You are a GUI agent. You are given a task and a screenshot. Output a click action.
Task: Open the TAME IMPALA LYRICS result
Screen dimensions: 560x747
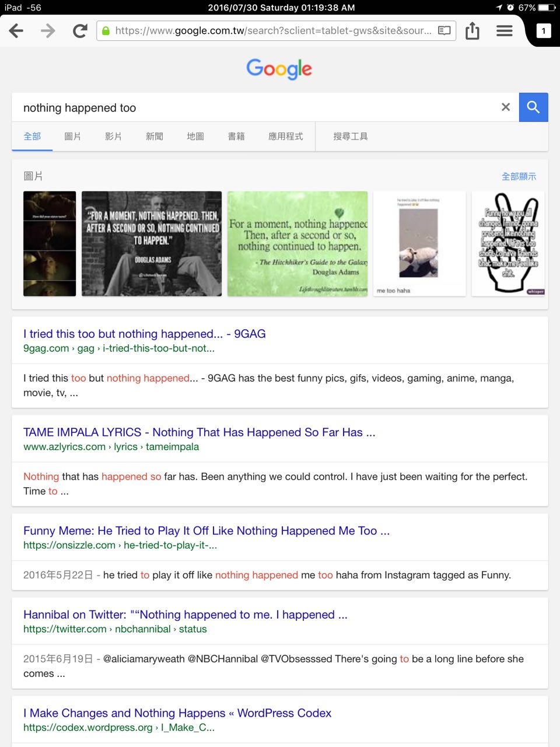[199, 432]
